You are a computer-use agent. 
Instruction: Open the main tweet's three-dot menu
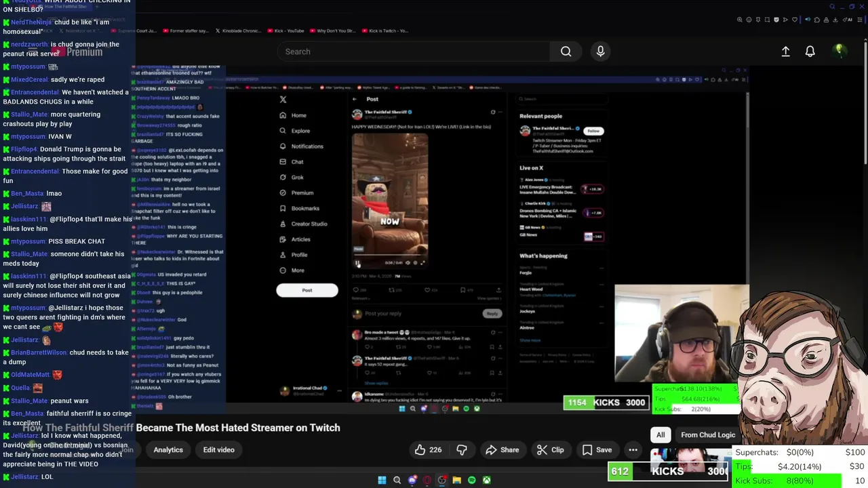[500, 112]
